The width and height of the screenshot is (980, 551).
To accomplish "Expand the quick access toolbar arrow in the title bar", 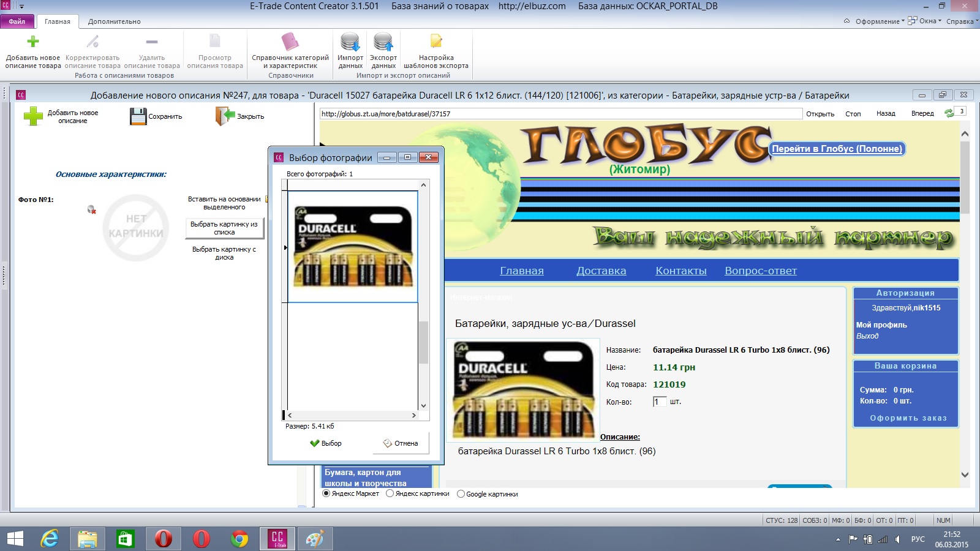I will (x=22, y=6).
